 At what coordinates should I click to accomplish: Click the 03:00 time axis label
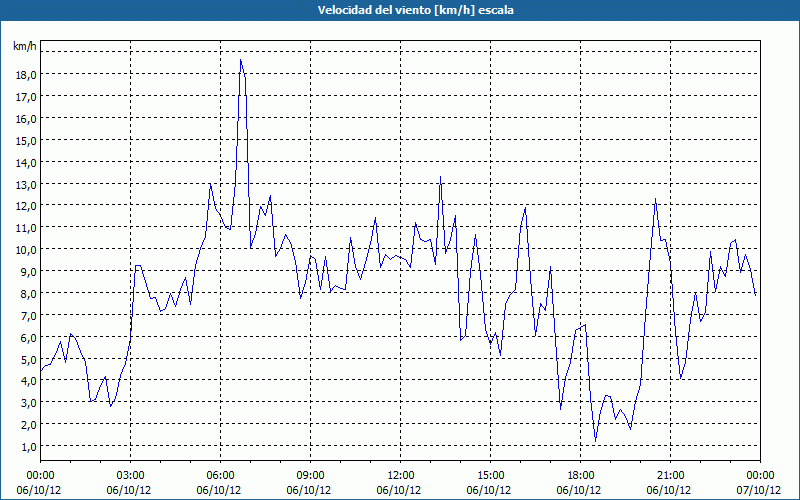(131, 476)
